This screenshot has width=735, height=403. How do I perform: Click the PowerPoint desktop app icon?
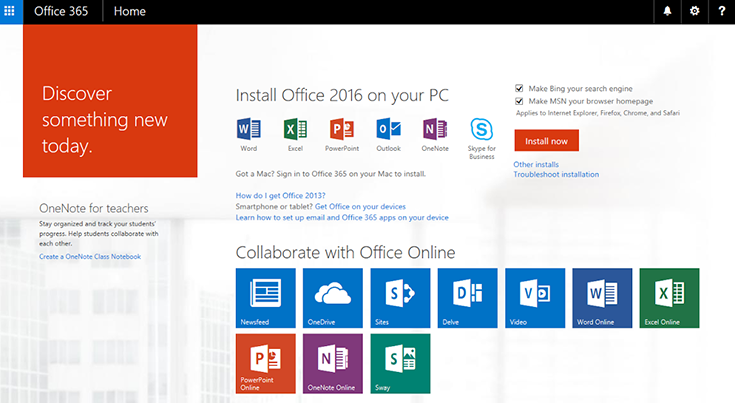pos(342,129)
